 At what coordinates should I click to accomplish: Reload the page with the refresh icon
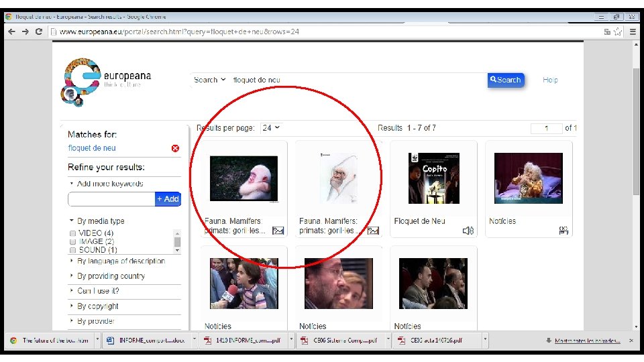(x=39, y=32)
